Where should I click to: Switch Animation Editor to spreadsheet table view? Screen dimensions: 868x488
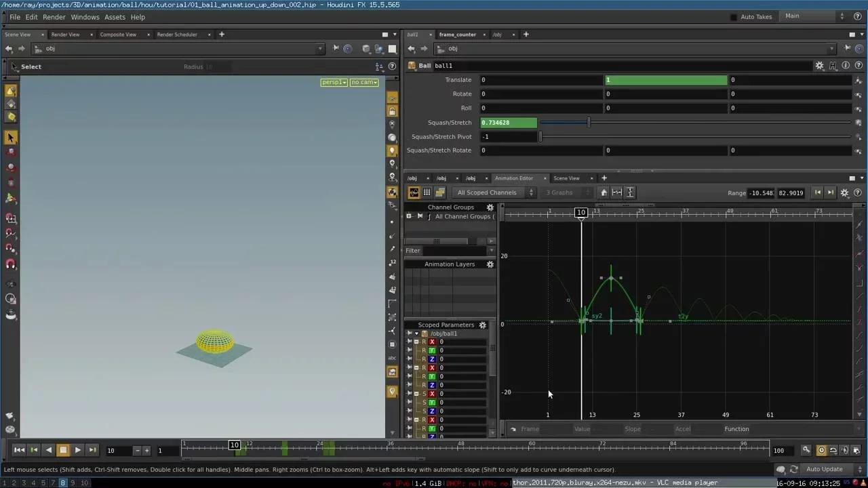tap(427, 192)
